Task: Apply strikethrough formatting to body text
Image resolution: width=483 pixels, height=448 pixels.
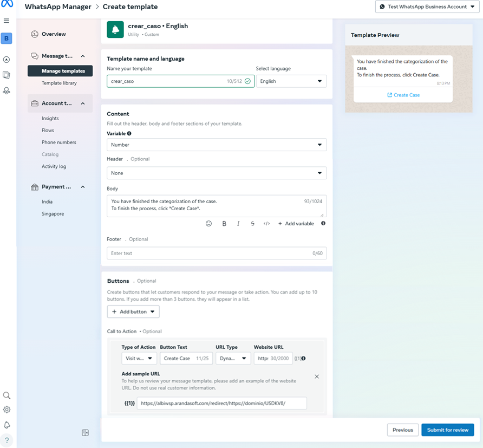Action: 252,224
